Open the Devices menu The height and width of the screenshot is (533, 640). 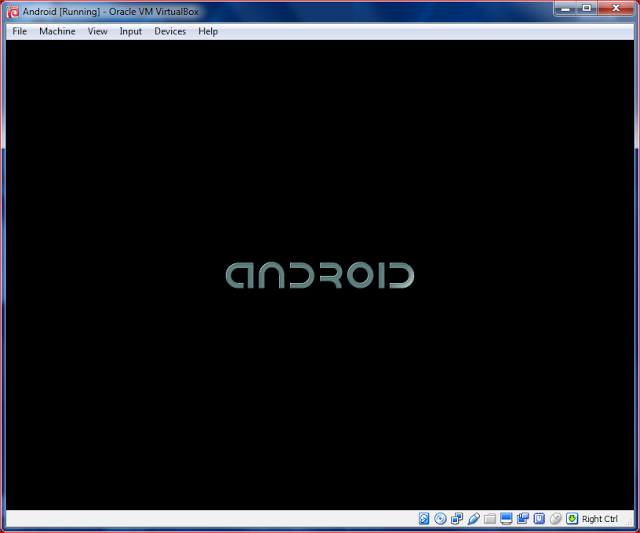170,31
